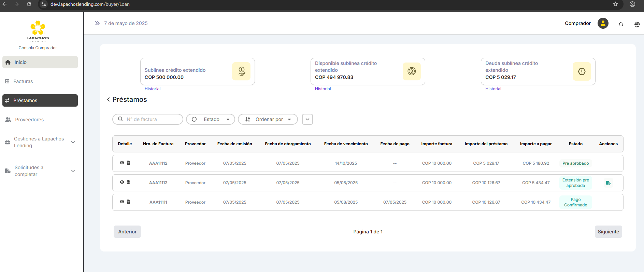View details eye icon for Extensión pre aprobada loan
This screenshot has width=644, height=272.
[x=122, y=182]
